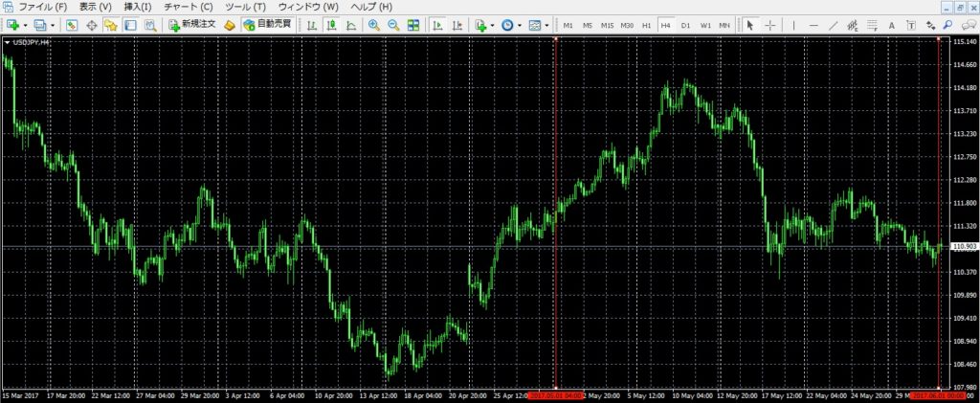Switch chart to candlestick display
The image size is (980, 403).
click(x=331, y=25)
